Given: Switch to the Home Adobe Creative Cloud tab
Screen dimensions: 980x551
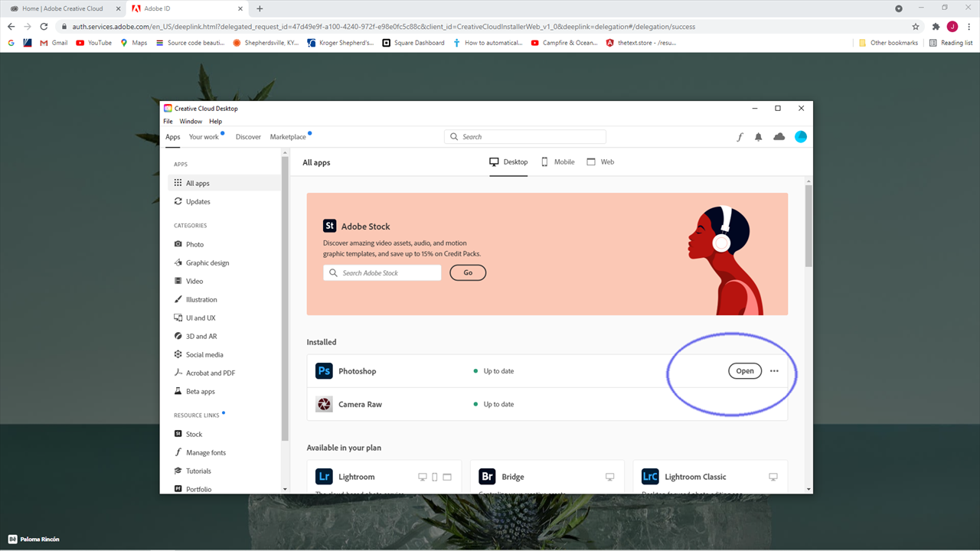Looking at the screenshot, I should coord(64,8).
